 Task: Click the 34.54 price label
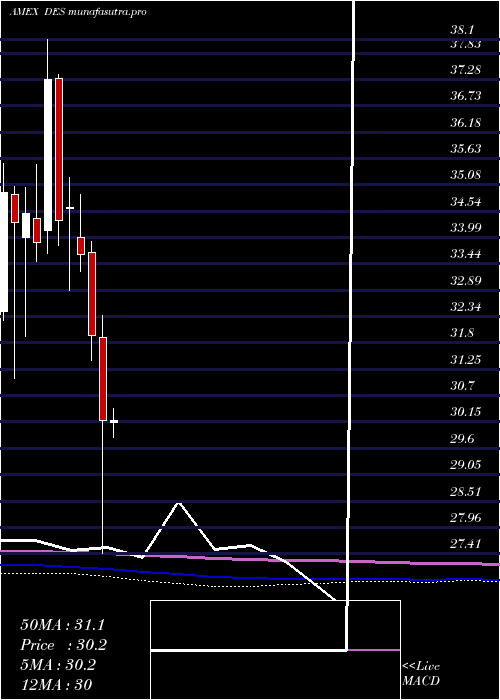[x=465, y=202]
